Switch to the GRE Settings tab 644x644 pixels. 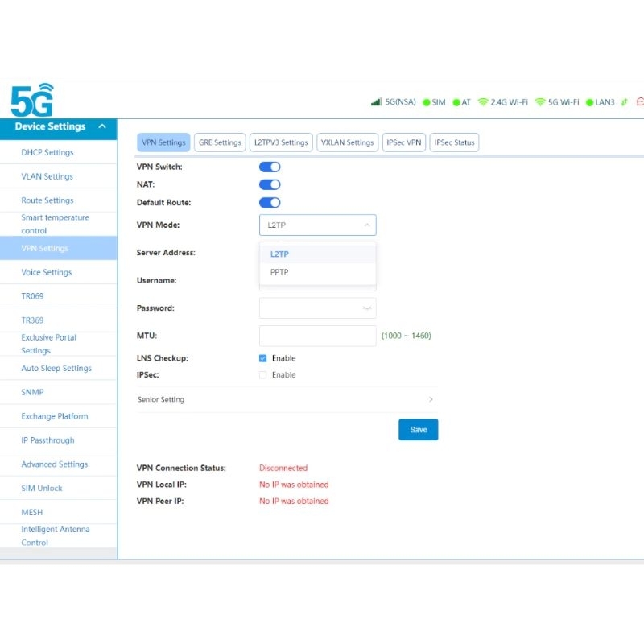pos(220,142)
